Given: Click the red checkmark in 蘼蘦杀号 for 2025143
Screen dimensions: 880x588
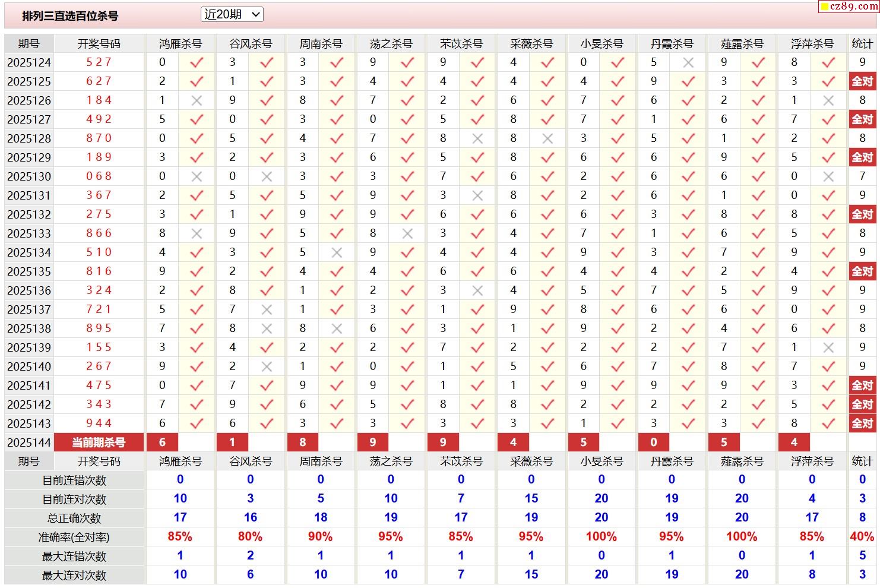Looking at the screenshot, I should [x=758, y=423].
